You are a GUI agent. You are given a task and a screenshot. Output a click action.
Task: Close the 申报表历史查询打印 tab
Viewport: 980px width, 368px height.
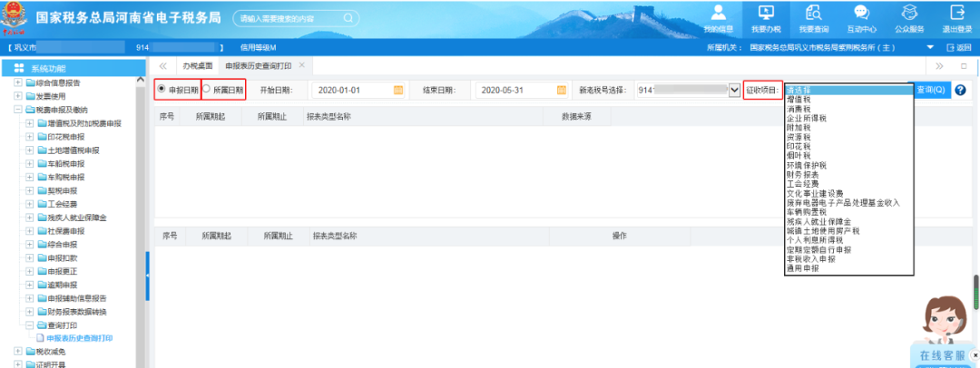click(x=302, y=65)
